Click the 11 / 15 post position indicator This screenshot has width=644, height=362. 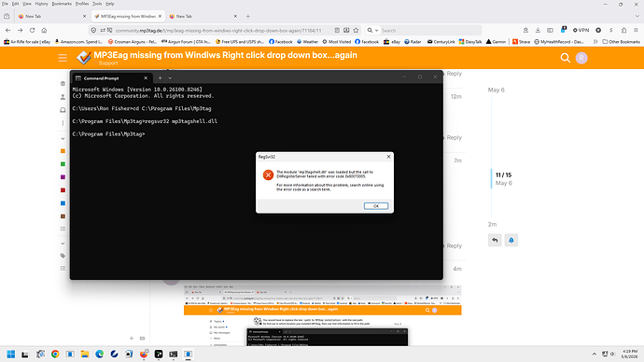coord(504,174)
